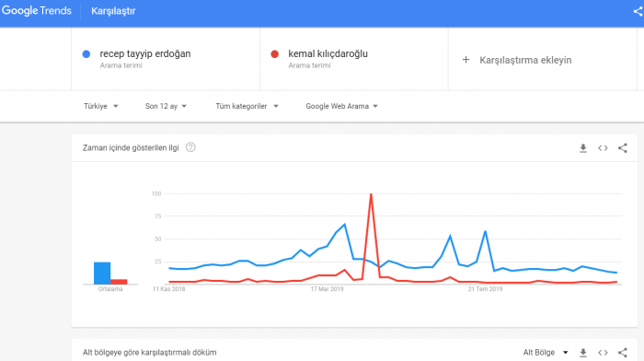Click the plus icon to add comparison
The height and width of the screenshot is (361, 644).
[x=466, y=60]
